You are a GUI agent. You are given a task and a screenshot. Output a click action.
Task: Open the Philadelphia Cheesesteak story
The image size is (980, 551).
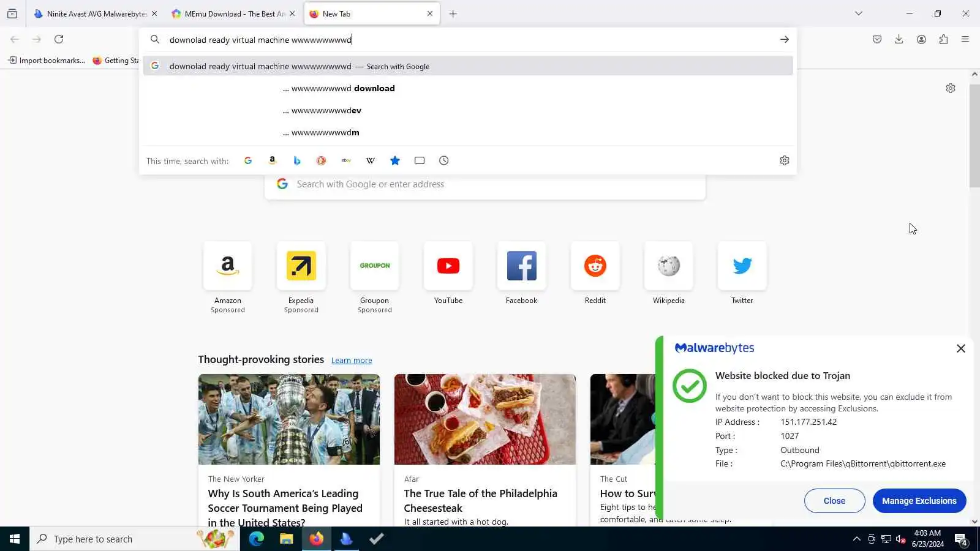[x=485, y=450]
